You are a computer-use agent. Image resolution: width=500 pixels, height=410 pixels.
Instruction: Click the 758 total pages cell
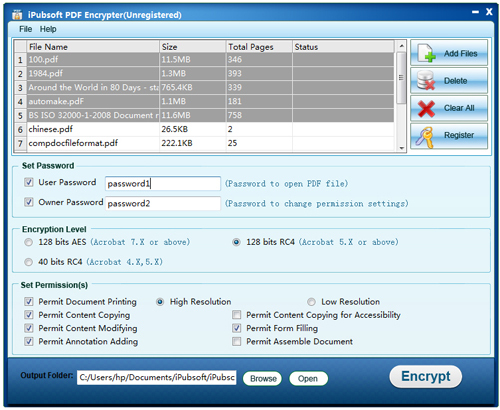(x=259, y=115)
